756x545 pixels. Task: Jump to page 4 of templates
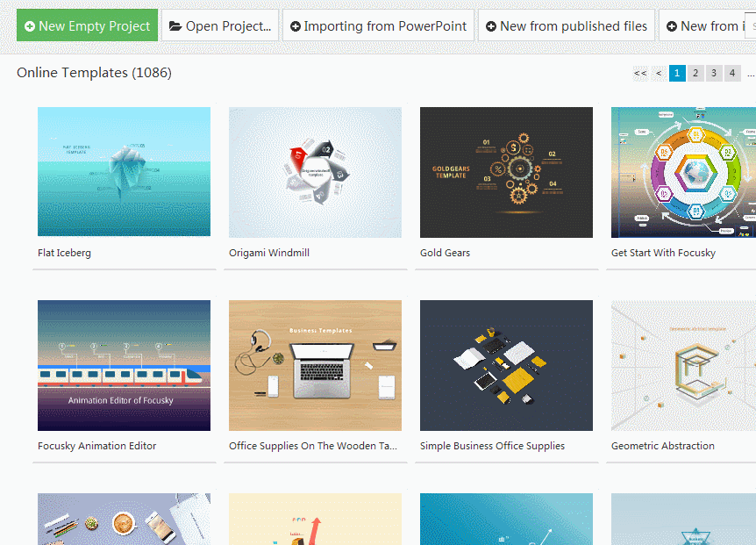click(732, 74)
